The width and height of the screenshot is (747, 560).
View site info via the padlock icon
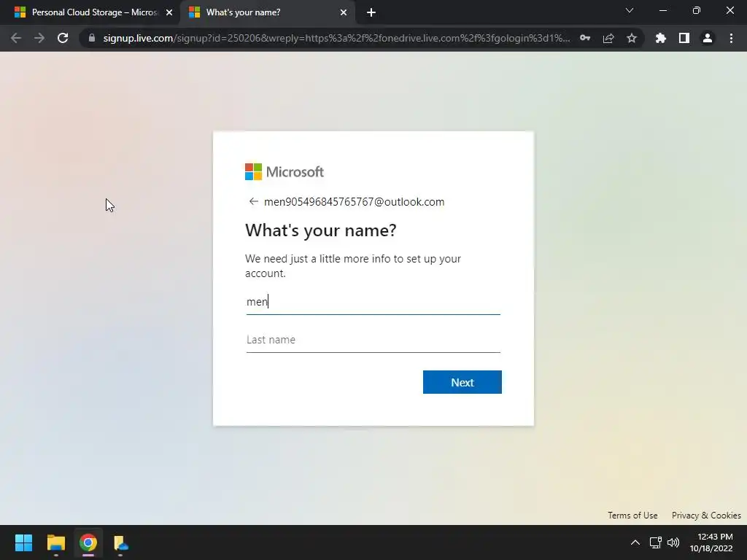[92, 38]
